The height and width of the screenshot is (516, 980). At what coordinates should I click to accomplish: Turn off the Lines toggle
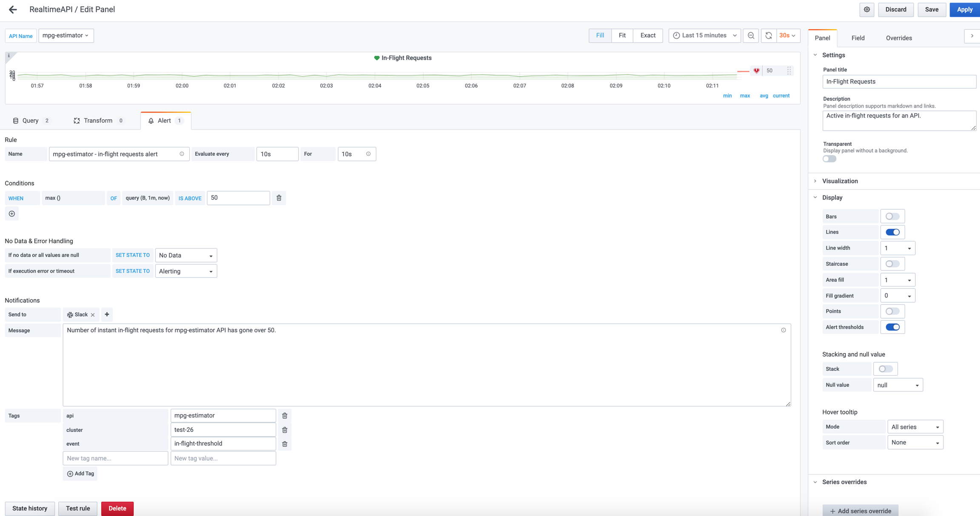coord(892,232)
